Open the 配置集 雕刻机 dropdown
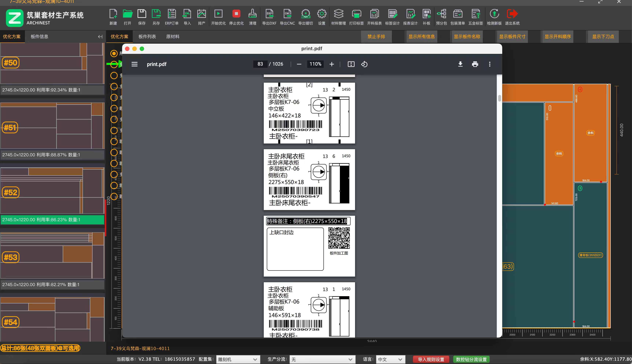Screen dimensions: 632x364 click(x=238, y=359)
